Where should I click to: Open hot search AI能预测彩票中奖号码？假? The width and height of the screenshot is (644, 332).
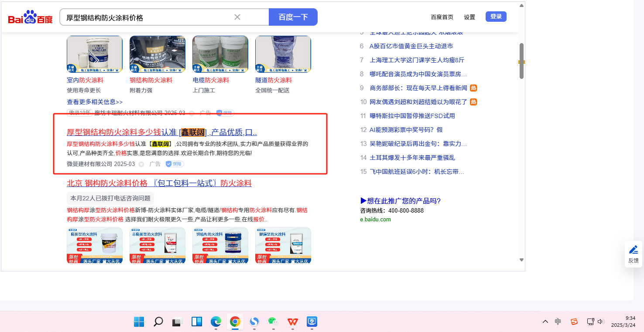(x=406, y=130)
